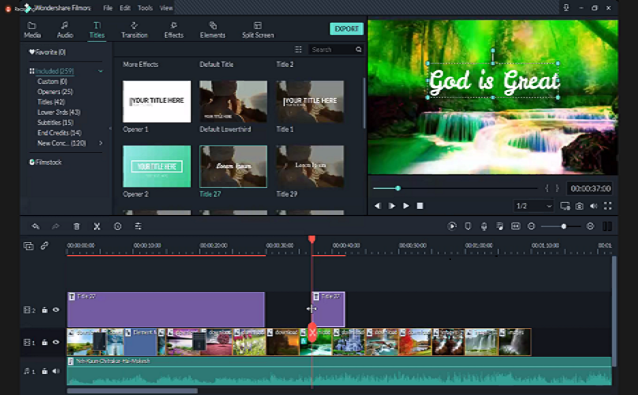This screenshot has height=395, width=638.
Task: Click the preview volume icon
Action: [594, 206]
